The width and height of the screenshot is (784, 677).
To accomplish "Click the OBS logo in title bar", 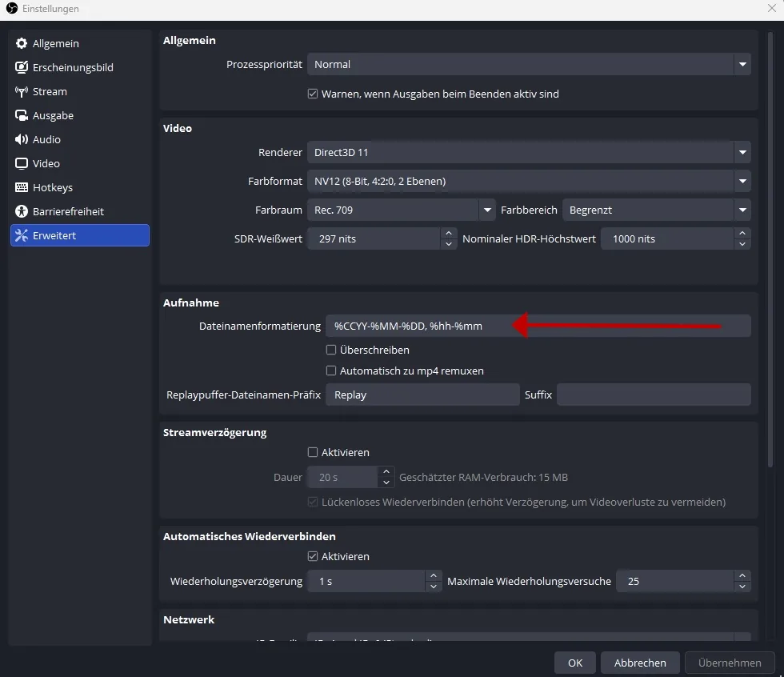I will (11, 9).
